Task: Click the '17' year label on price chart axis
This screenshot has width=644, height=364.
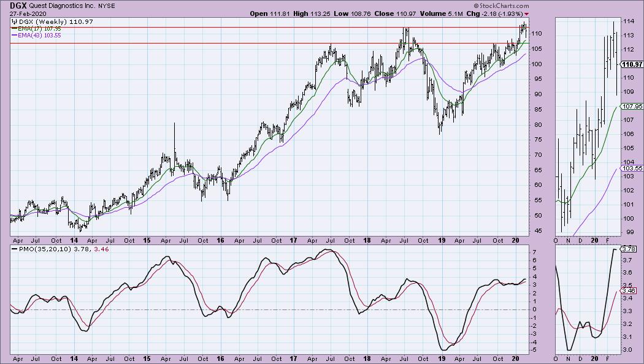Action: (293, 240)
